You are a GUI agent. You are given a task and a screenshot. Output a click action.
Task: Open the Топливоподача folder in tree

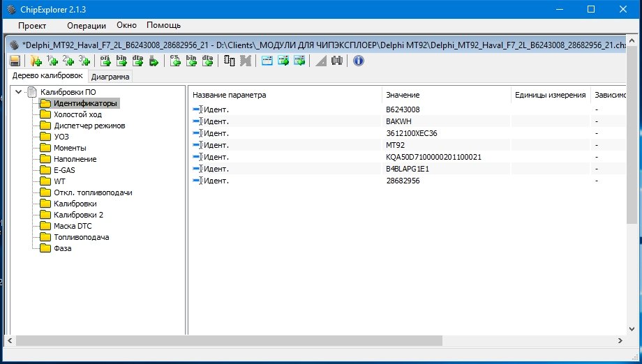click(81, 237)
